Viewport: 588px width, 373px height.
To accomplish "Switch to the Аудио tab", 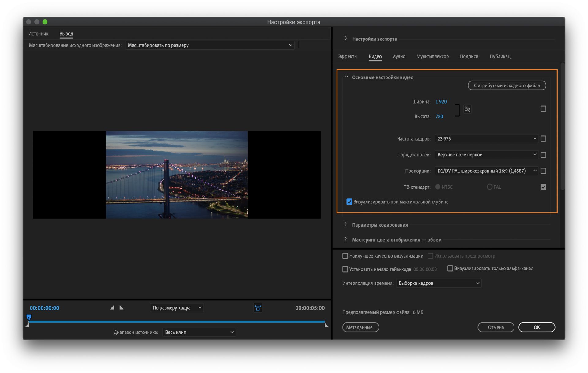I will (399, 56).
